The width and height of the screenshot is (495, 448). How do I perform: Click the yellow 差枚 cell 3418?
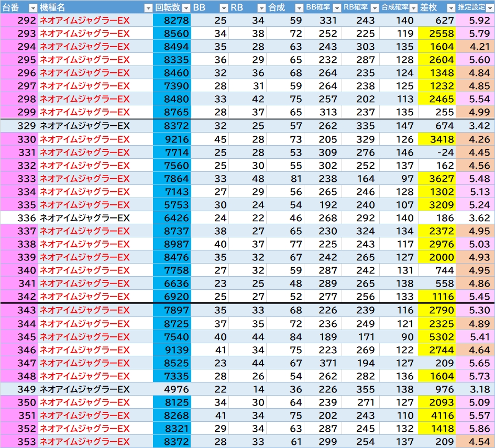click(x=437, y=139)
